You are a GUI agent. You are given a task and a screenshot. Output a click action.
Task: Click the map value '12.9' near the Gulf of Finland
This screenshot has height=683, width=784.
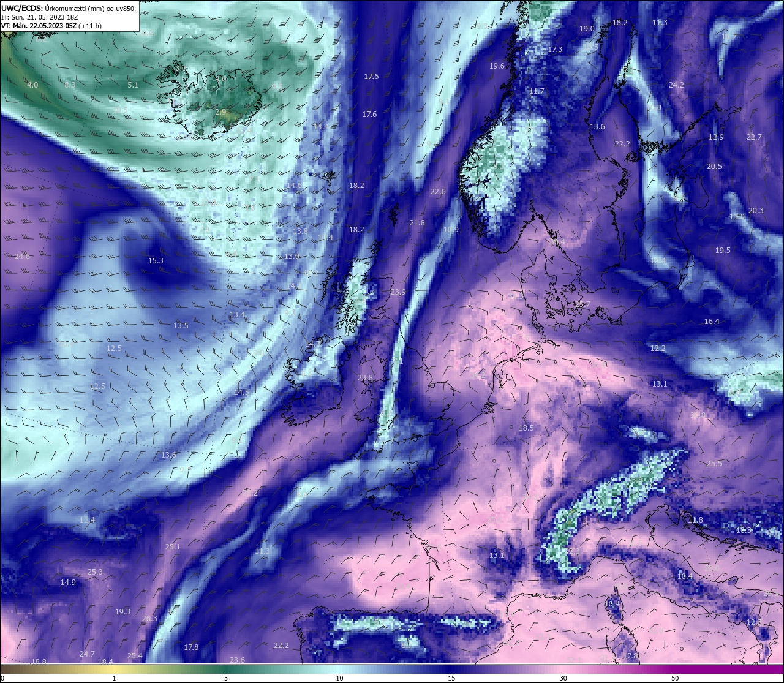point(716,137)
